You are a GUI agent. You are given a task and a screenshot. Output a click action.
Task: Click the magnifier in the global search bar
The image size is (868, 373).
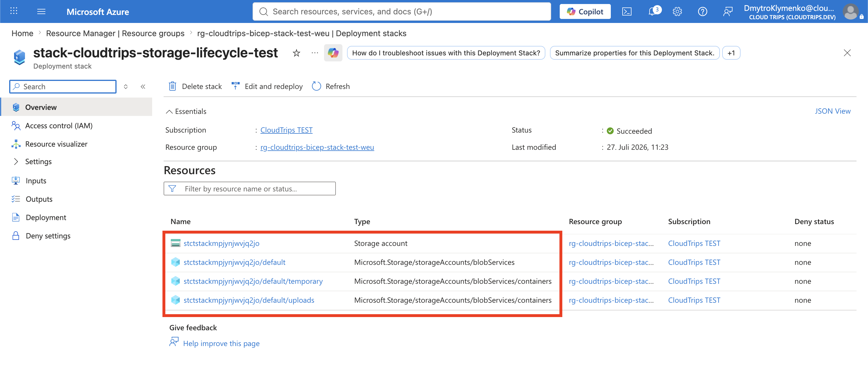[263, 12]
